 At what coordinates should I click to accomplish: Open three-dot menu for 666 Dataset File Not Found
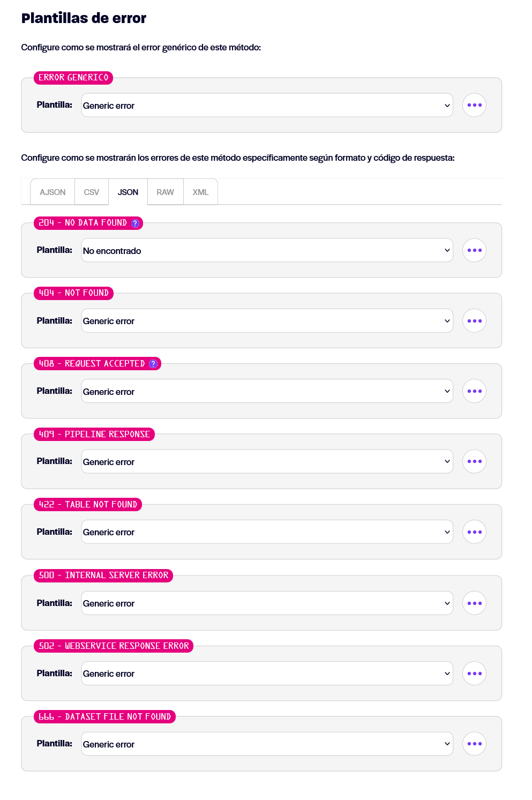coord(474,744)
